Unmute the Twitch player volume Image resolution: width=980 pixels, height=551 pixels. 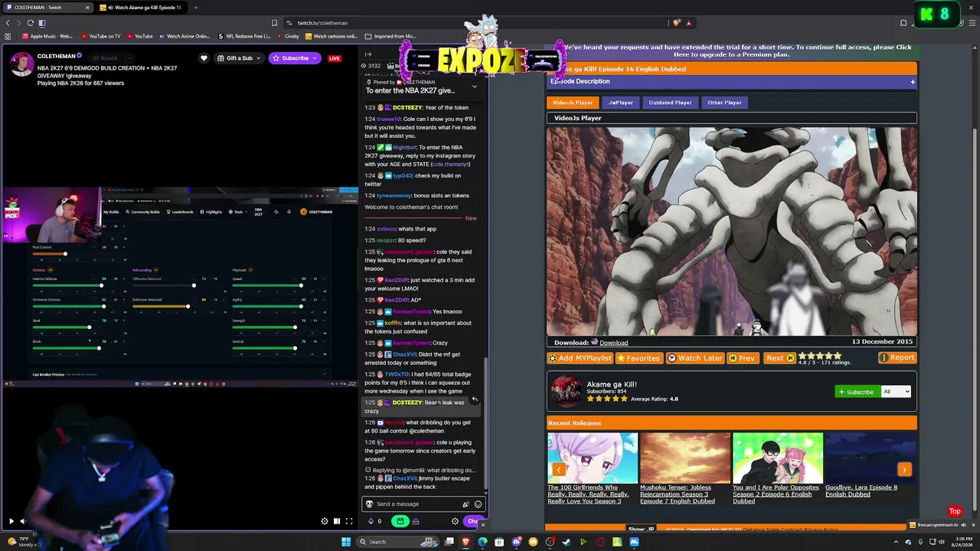[x=23, y=521]
